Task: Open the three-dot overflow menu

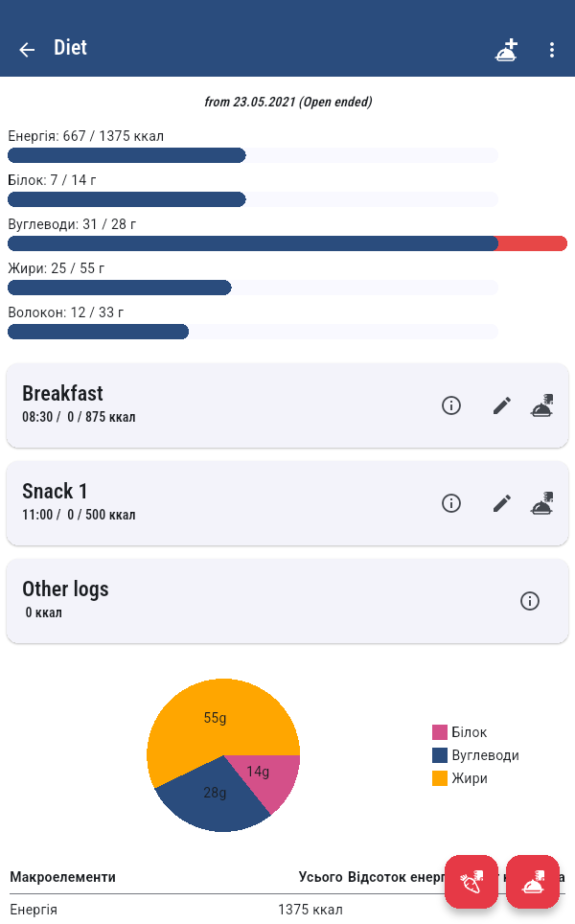Action: [x=552, y=50]
